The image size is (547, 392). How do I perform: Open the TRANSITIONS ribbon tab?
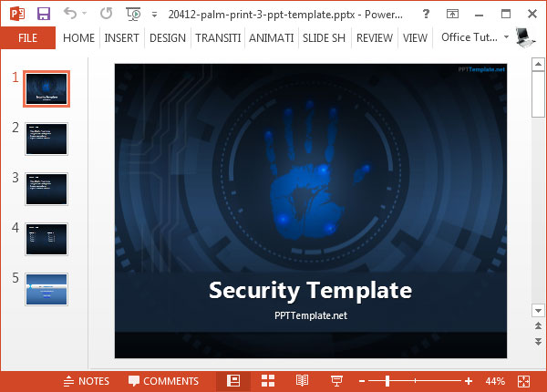[218, 37]
